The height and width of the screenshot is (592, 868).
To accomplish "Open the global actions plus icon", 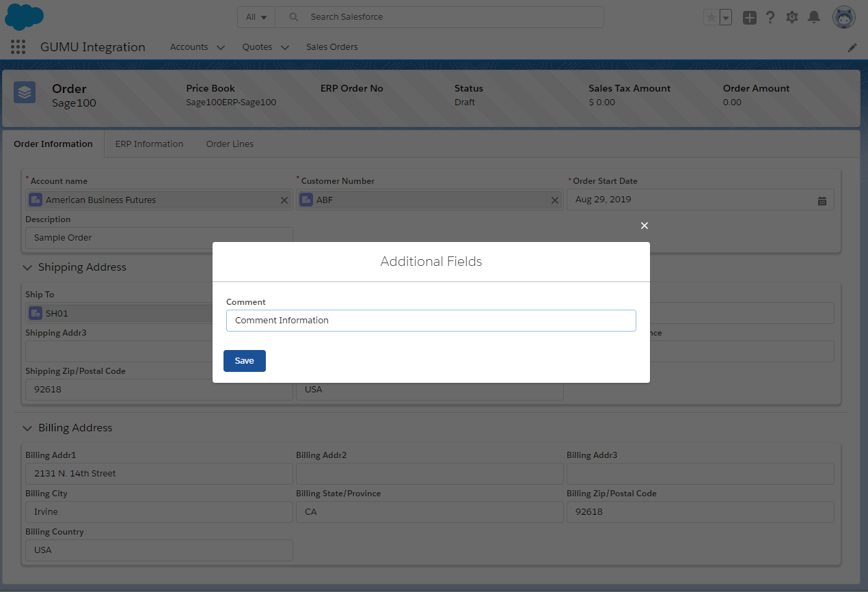I will point(750,18).
